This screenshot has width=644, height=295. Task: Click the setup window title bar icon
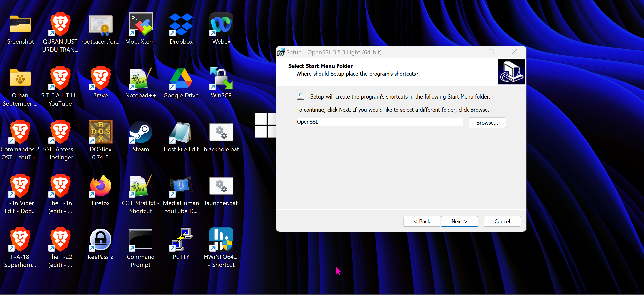pos(281,52)
